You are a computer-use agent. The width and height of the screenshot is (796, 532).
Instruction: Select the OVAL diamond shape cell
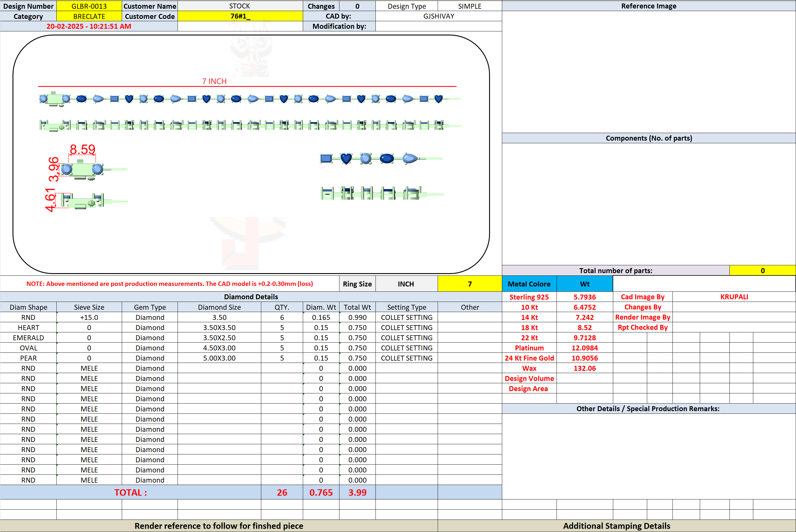[x=28, y=348]
